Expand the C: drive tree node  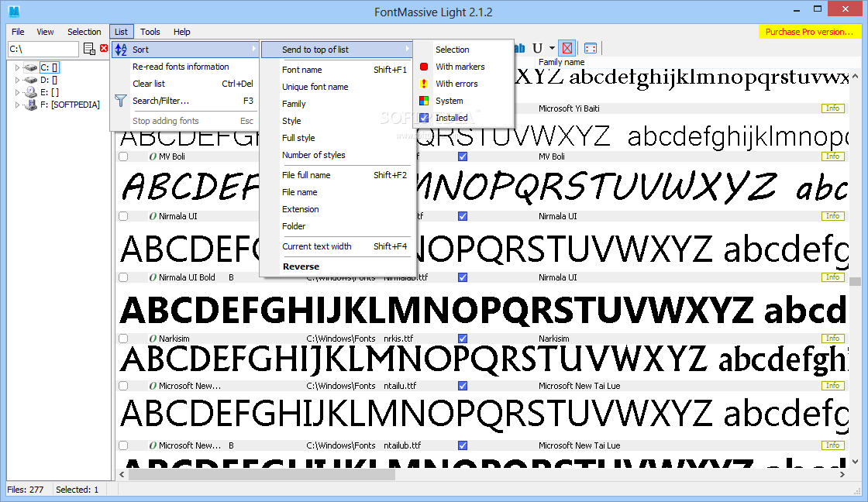(17, 67)
